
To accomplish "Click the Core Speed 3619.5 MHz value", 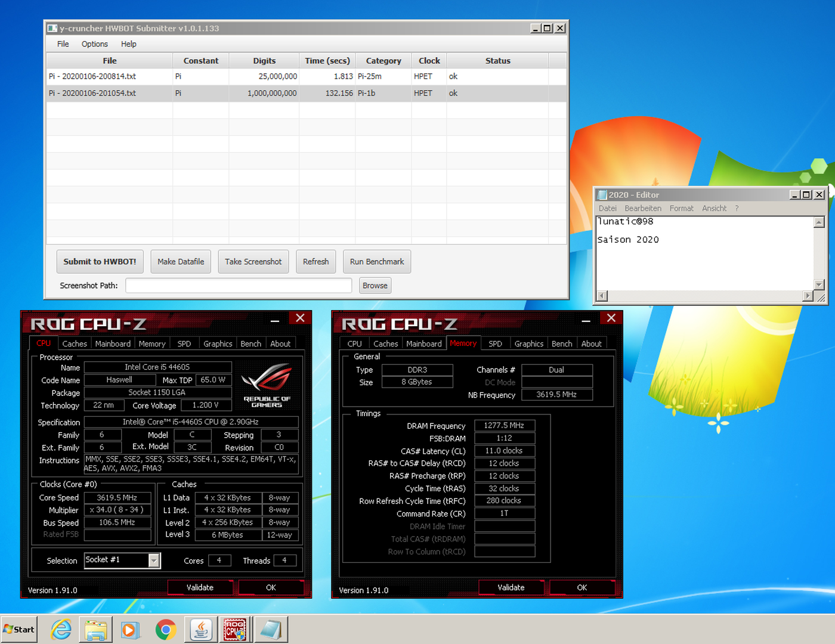I will [117, 497].
